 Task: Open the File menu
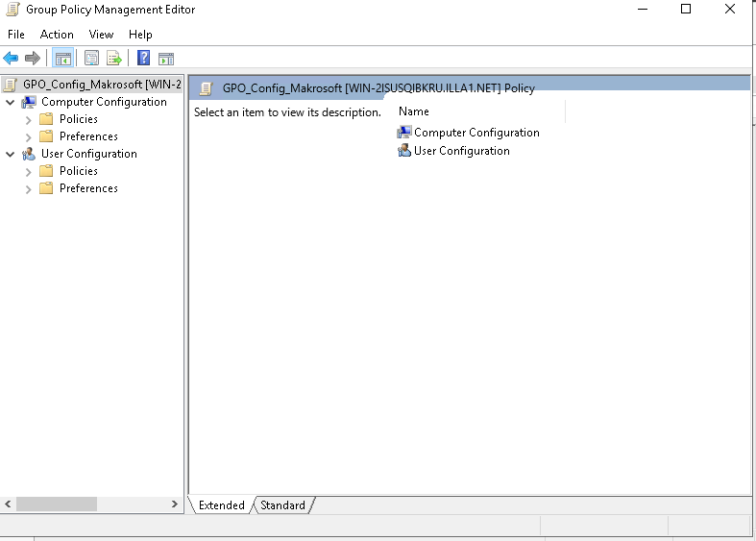(x=16, y=35)
